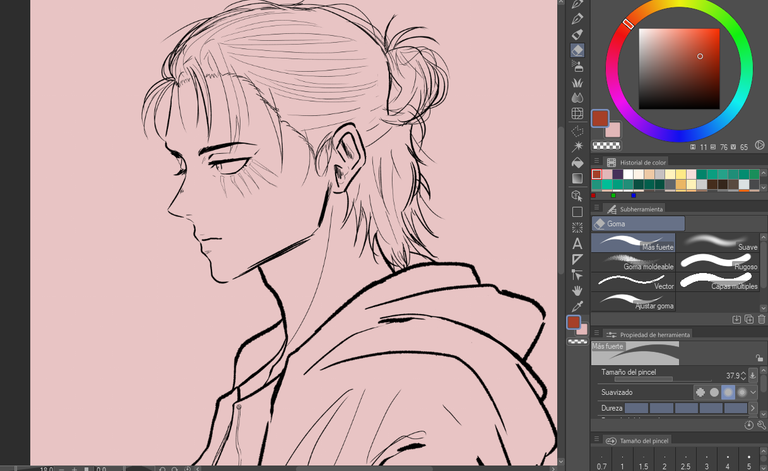Select the Pen tool in toolbar
Screen dimensions: 768x471
[x=577, y=4]
